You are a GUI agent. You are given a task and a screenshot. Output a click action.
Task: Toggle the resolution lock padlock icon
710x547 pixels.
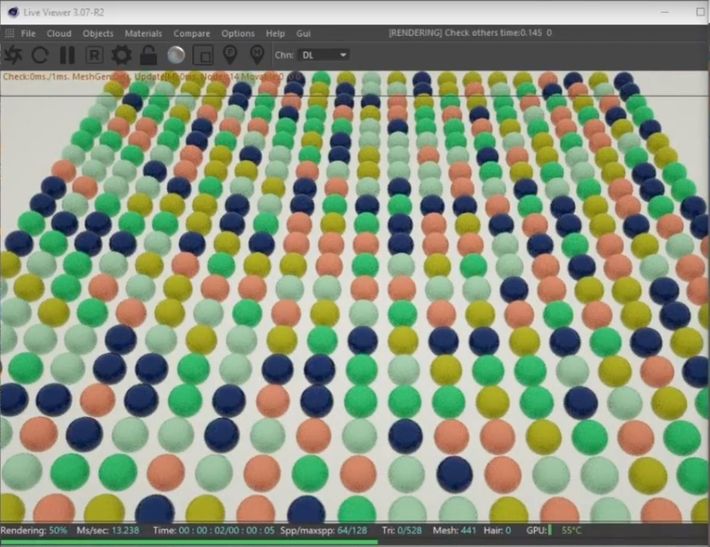pos(149,55)
